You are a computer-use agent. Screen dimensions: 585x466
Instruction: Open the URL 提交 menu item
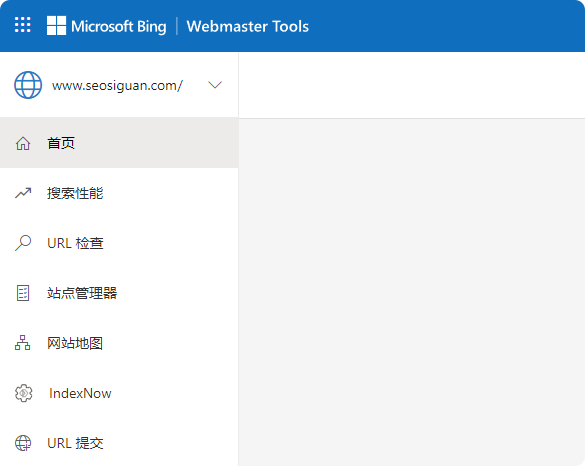(x=119, y=443)
